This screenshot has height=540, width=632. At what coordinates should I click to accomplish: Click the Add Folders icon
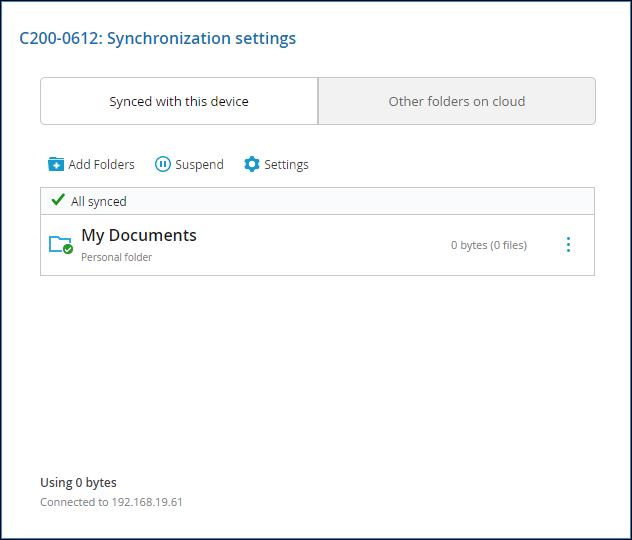(56, 164)
